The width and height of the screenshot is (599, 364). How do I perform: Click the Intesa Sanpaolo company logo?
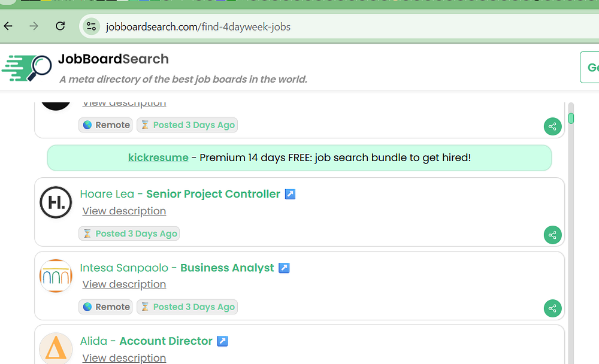56,276
